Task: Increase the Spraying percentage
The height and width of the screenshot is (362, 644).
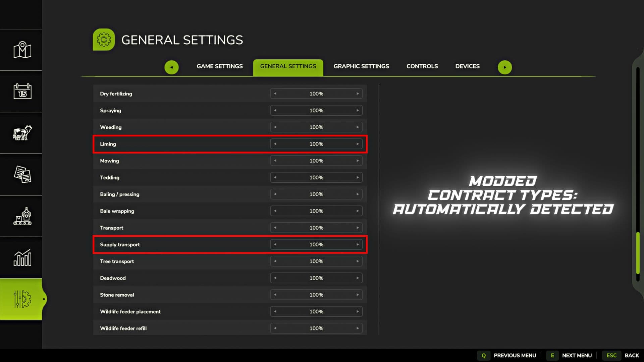Action: 358,110
